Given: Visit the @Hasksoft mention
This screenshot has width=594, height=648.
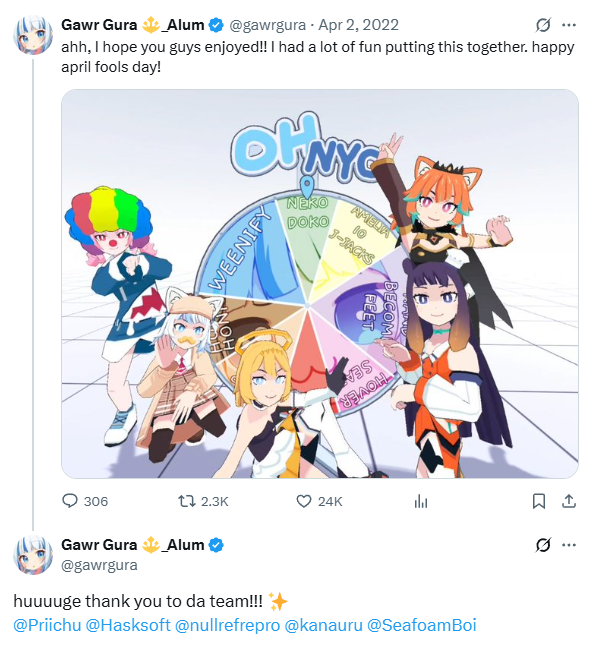Looking at the screenshot, I should click(x=128, y=625).
